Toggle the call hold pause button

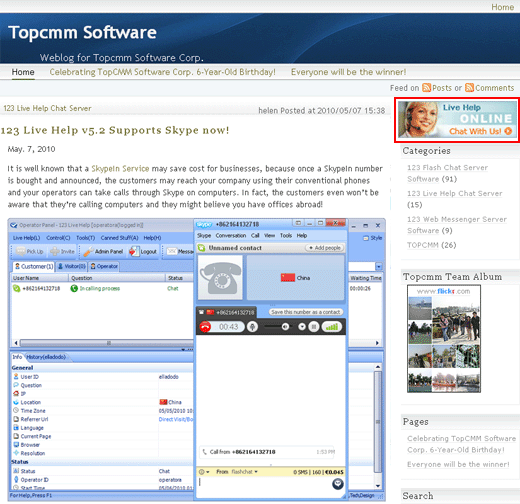313,327
